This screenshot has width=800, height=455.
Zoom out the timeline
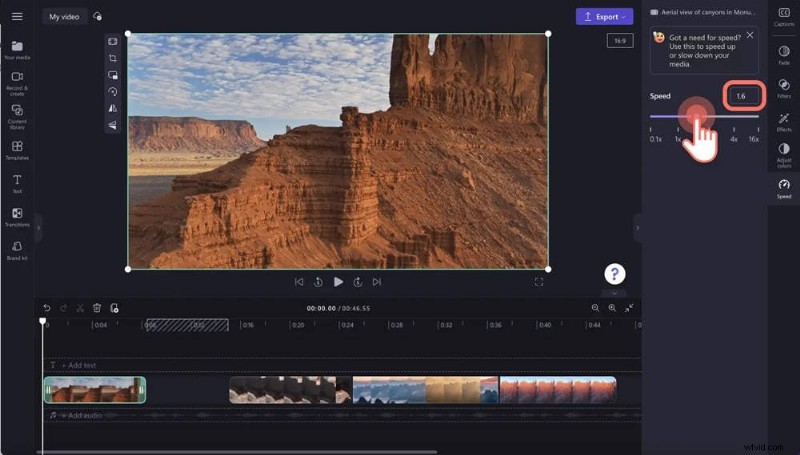595,308
